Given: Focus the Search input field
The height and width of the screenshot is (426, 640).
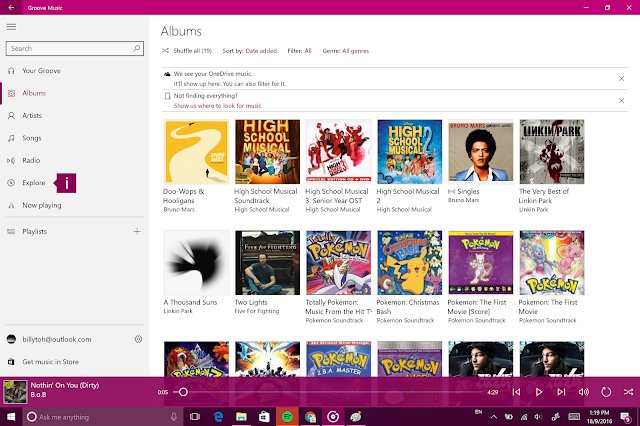Looking at the screenshot, I should pyautogui.click(x=75, y=48).
